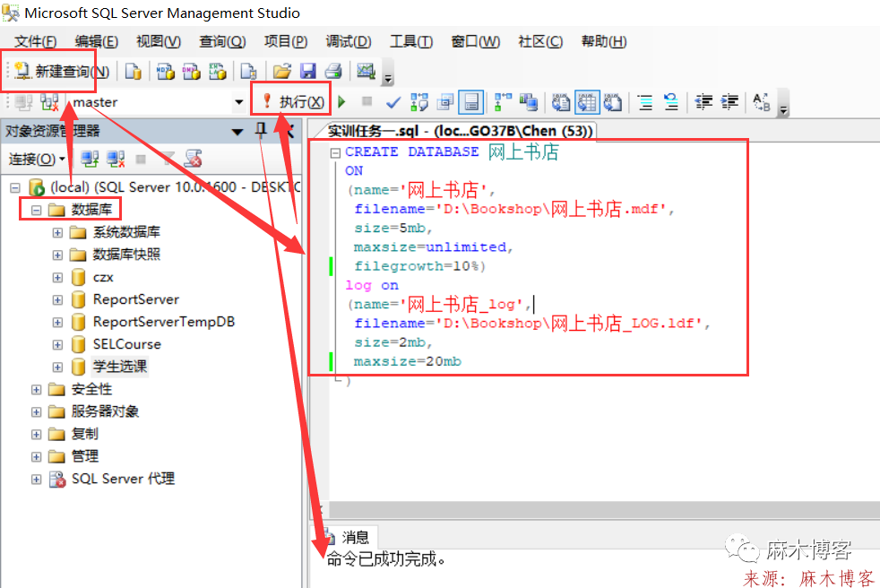The image size is (880, 588).
Task: Click the Parse checkmark icon
Action: [x=393, y=102]
